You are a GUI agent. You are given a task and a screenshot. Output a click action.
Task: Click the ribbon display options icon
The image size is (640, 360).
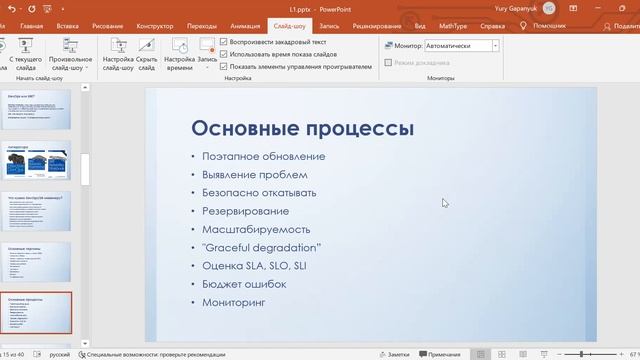(573, 8)
